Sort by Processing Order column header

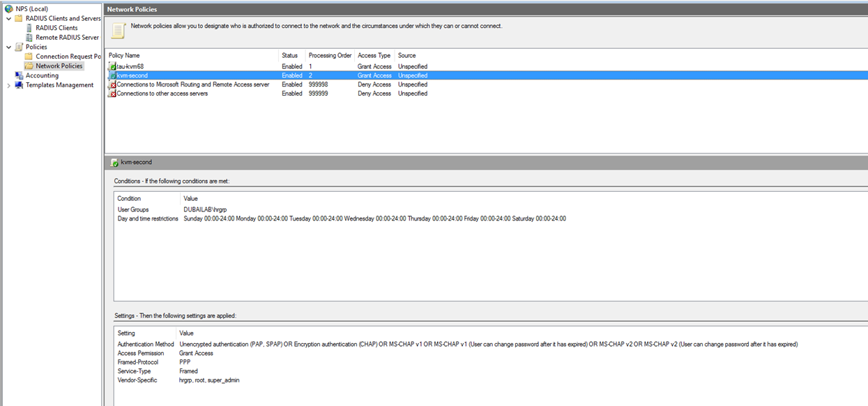330,55
